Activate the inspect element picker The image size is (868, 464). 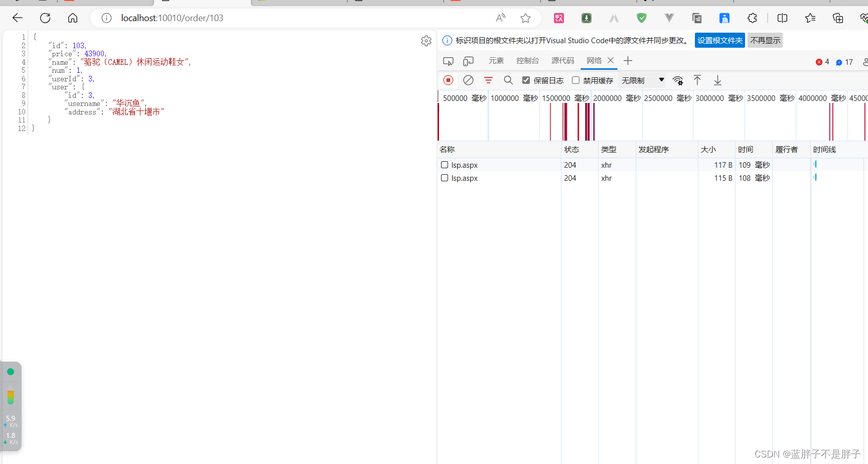448,61
